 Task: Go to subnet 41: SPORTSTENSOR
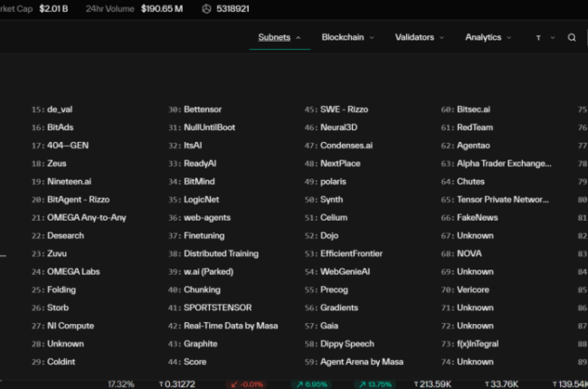pos(210,308)
